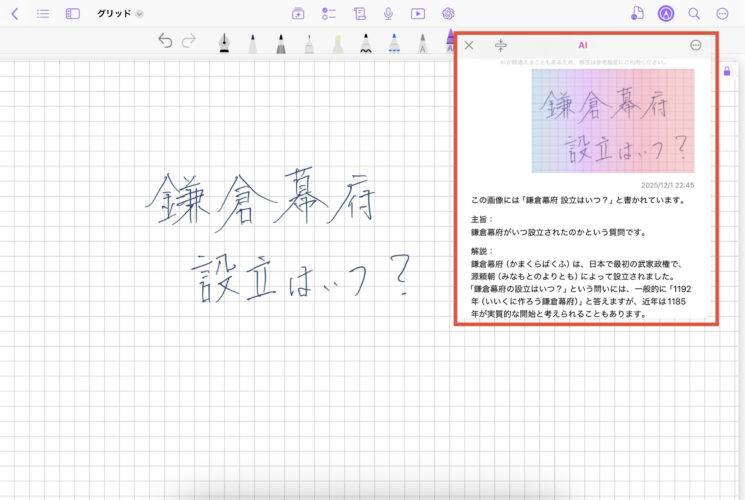The image size is (745, 500).
Task: Undo the last stroke
Action: (165, 41)
